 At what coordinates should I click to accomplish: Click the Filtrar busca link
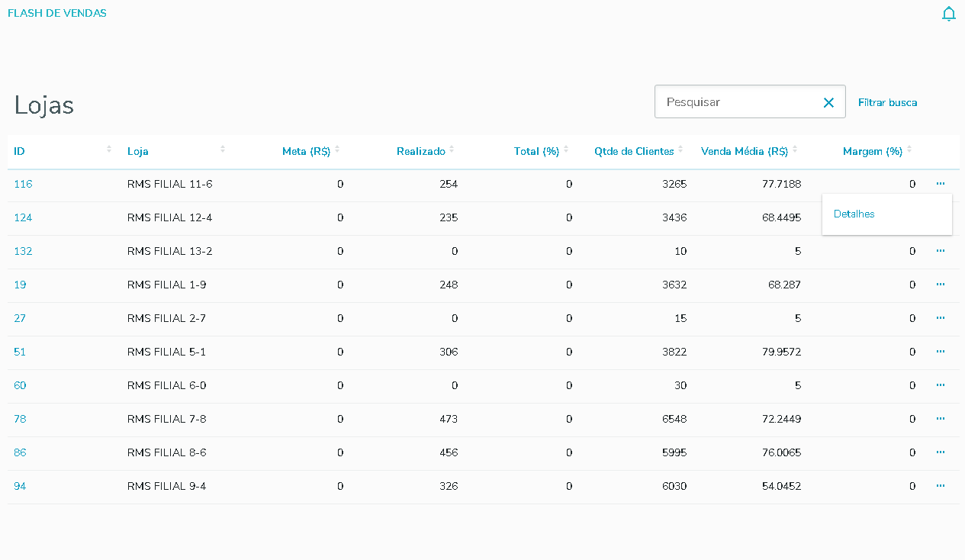click(887, 102)
